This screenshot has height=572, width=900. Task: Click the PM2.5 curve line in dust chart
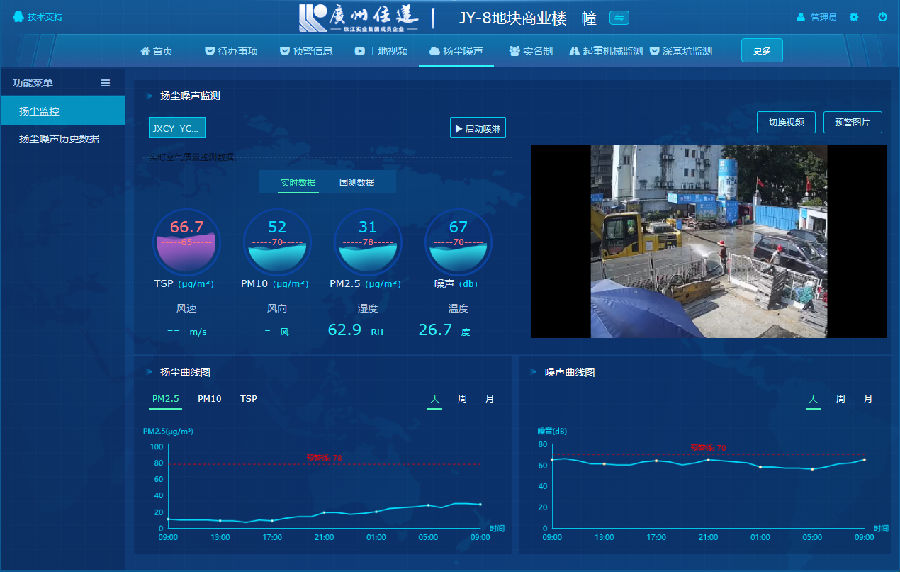coord(350,512)
